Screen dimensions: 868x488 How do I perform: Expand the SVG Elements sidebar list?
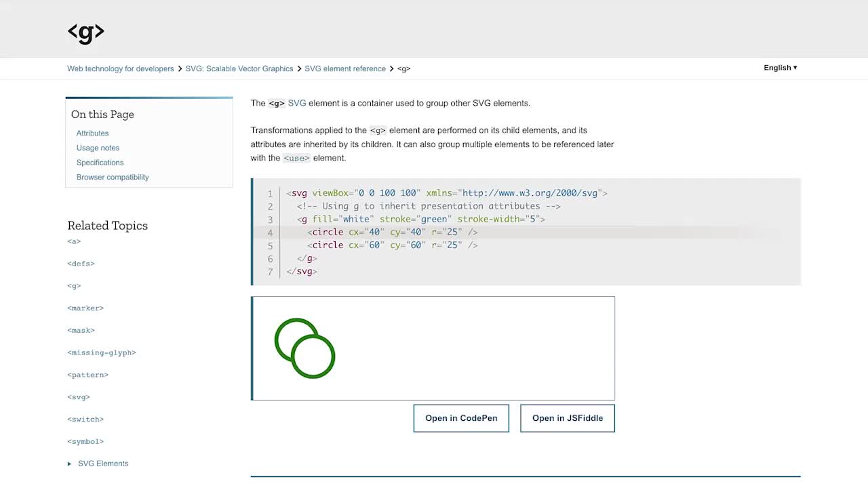pos(102,463)
